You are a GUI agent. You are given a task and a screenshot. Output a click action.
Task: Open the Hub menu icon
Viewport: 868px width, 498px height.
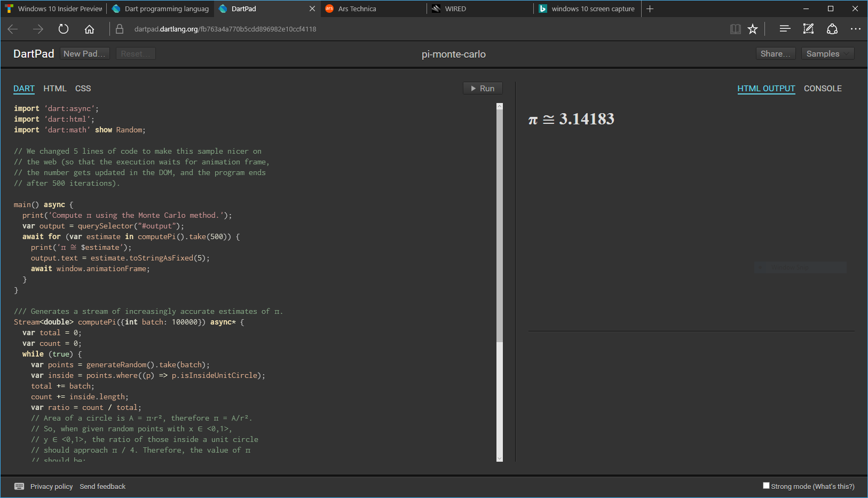click(785, 29)
